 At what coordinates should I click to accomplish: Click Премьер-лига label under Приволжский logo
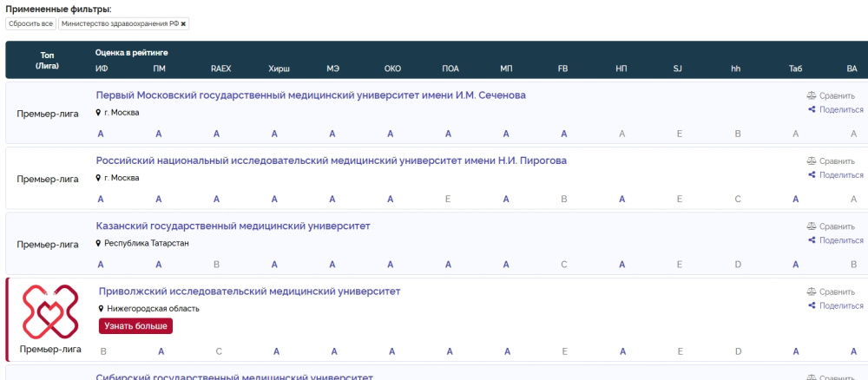coord(50,349)
